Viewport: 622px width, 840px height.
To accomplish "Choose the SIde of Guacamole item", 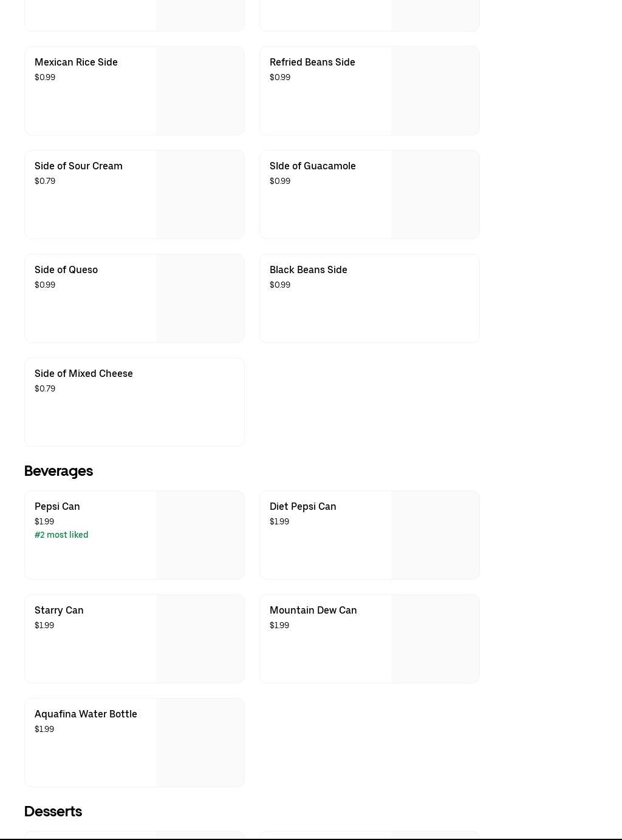I will click(313, 166).
